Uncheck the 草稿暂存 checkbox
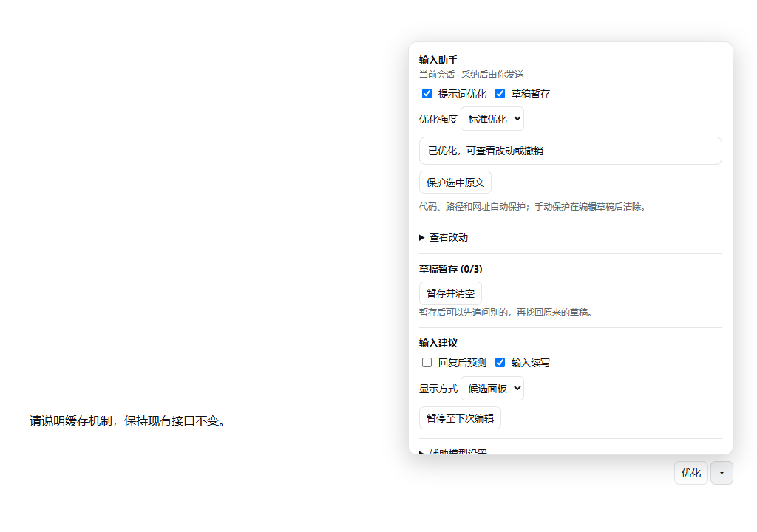The height and width of the screenshot is (532, 757). pos(500,94)
